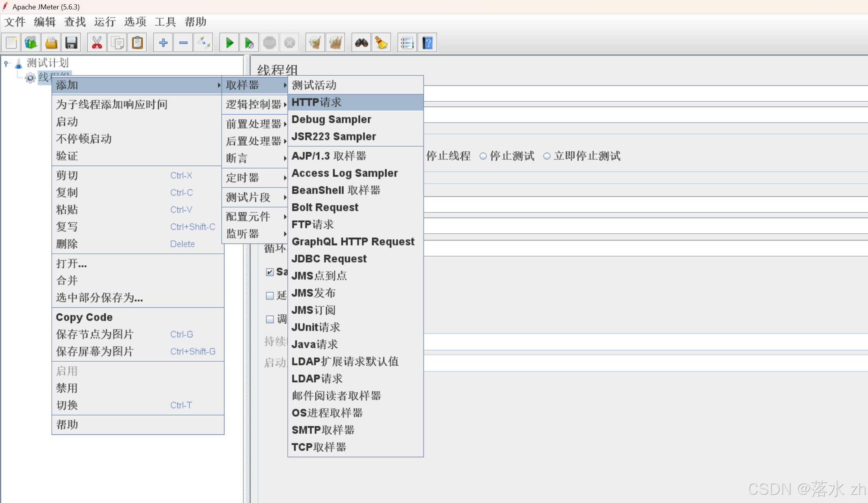Open the 选项 menu

point(135,22)
